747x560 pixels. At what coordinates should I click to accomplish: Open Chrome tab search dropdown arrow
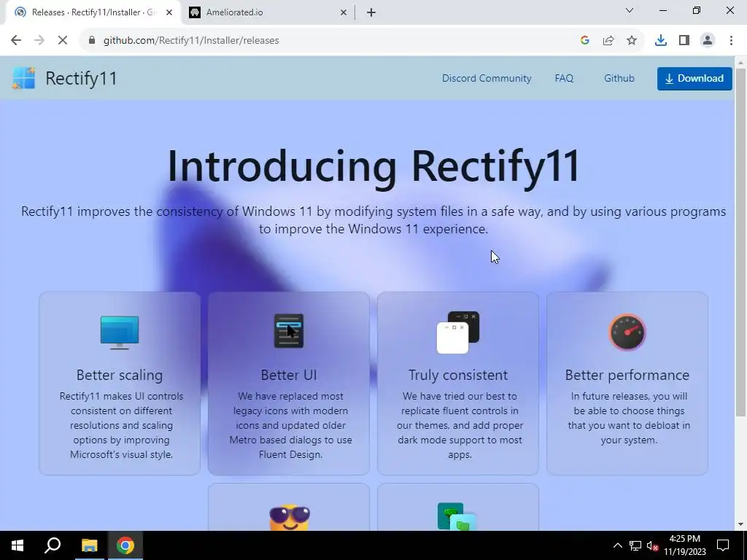tap(630, 10)
